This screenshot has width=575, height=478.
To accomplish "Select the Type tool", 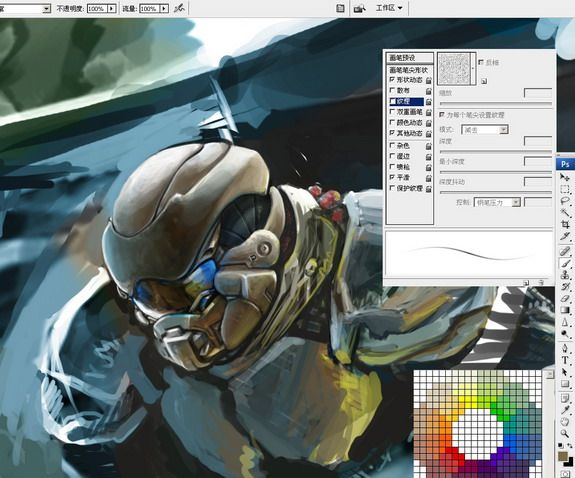I will pyautogui.click(x=565, y=360).
